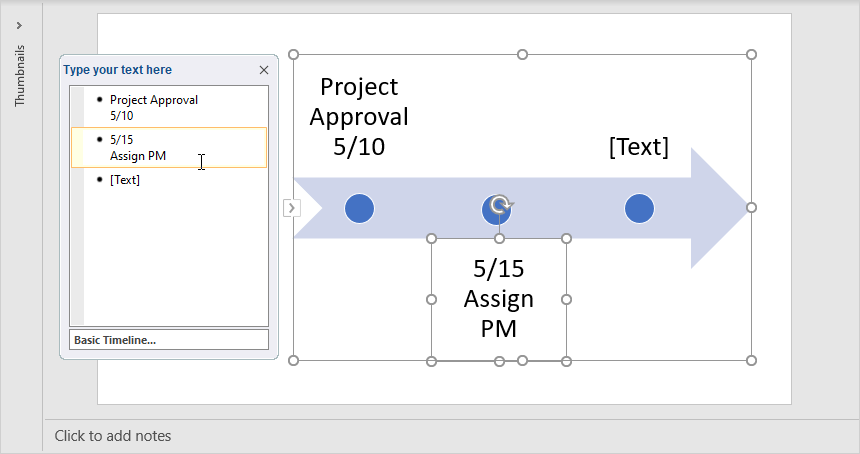Select the 'Project Approval 5/10' diagram text
This screenshot has height=454, width=860.
pos(359,117)
